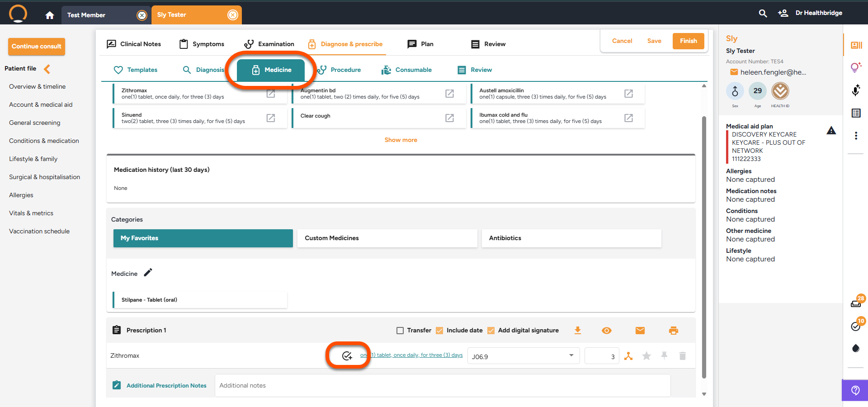Viewport: 868px width, 407px height.
Task: Click the Finish button
Action: pos(689,41)
